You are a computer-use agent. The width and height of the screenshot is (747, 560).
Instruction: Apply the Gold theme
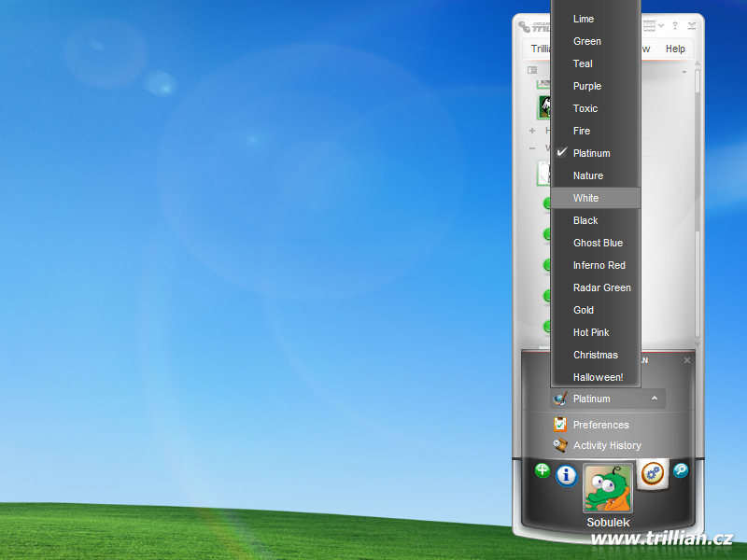pos(595,310)
